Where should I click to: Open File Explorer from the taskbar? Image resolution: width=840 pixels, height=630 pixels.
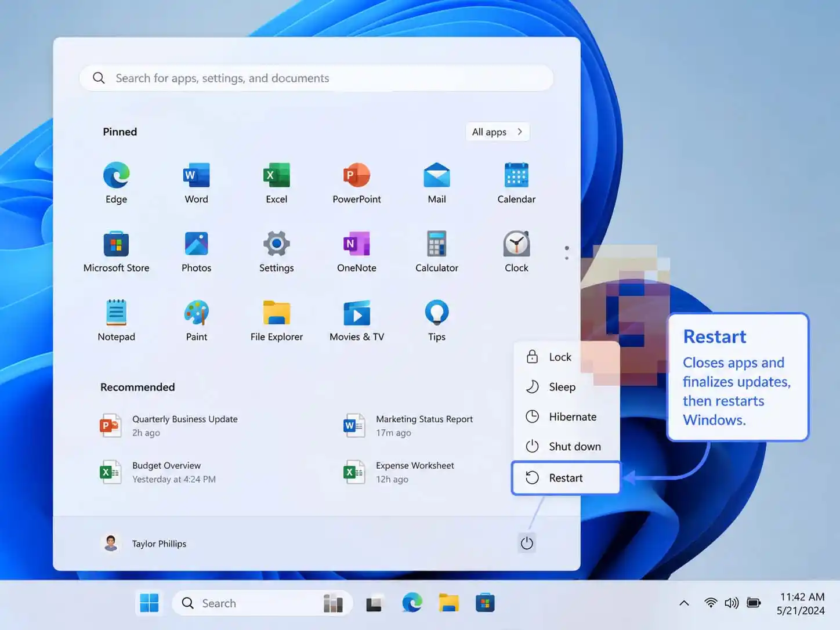point(448,603)
